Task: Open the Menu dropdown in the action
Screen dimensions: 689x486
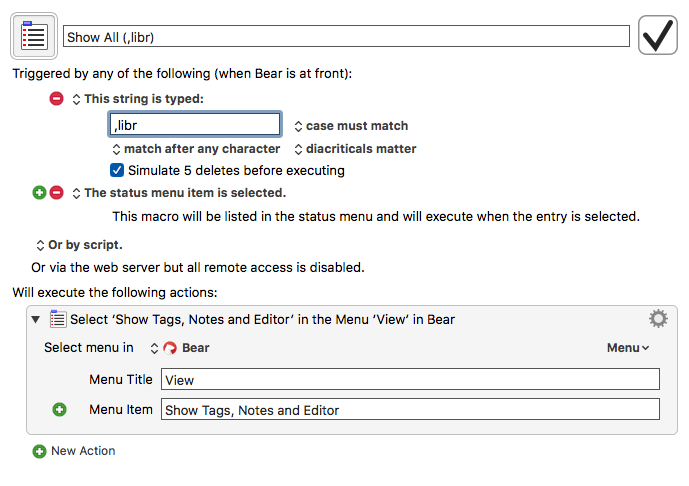Action: (627, 348)
